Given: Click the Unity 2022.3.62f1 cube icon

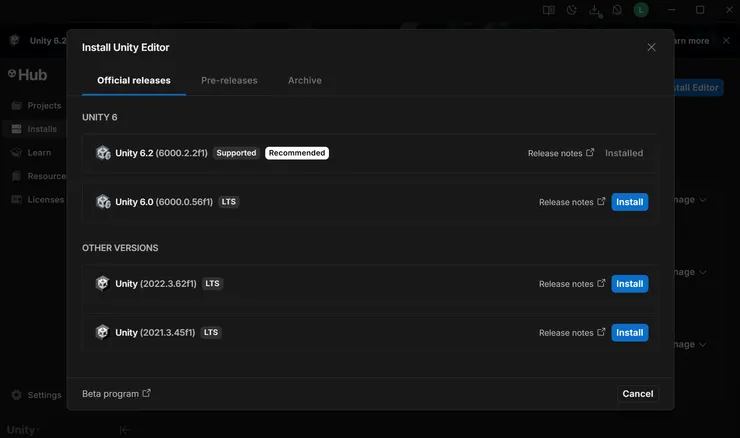Looking at the screenshot, I should (x=102, y=284).
